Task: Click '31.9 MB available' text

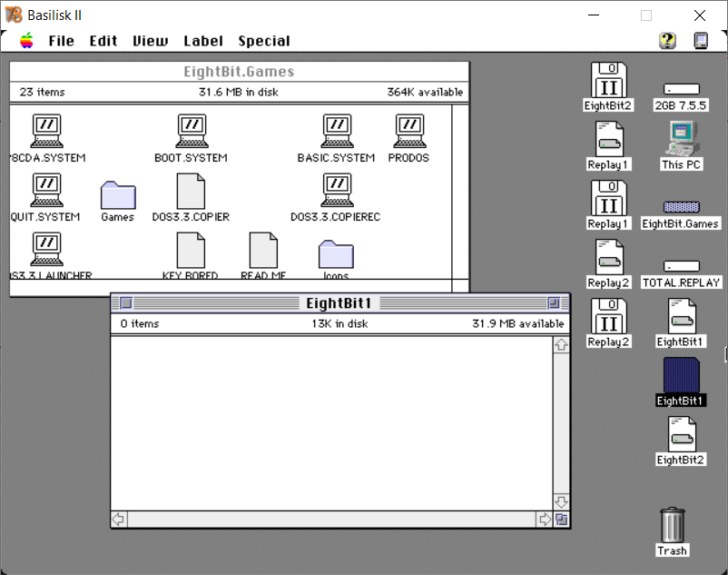Action: (x=517, y=323)
